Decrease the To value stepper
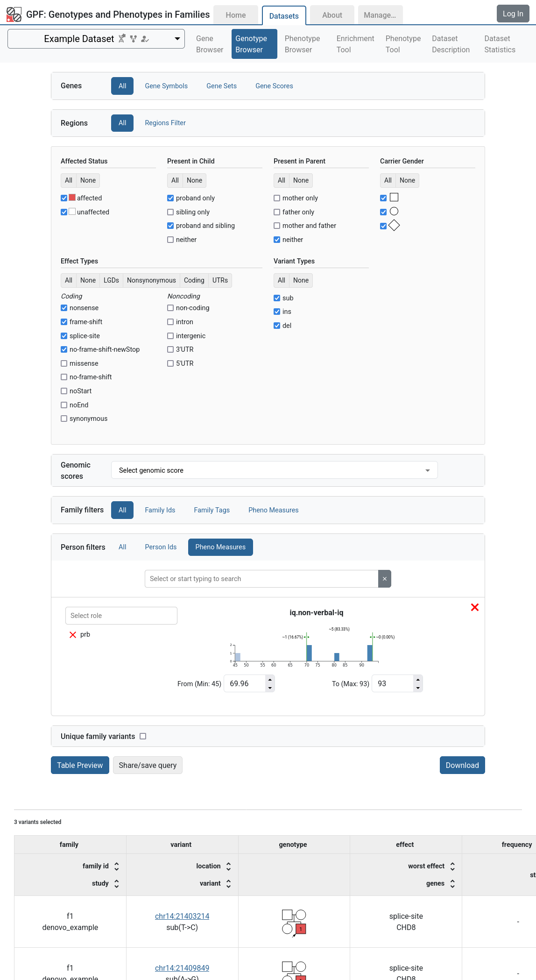This screenshot has height=980, width=536. pos(418,688)
